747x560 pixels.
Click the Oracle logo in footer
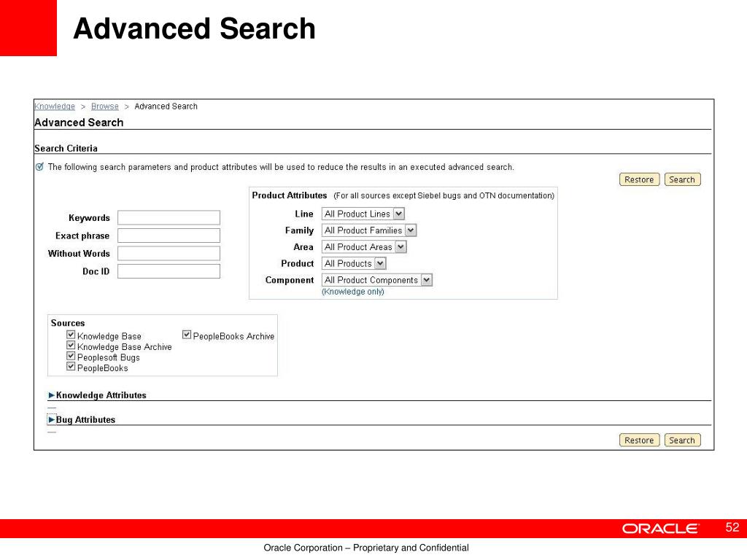coord(660,529)
